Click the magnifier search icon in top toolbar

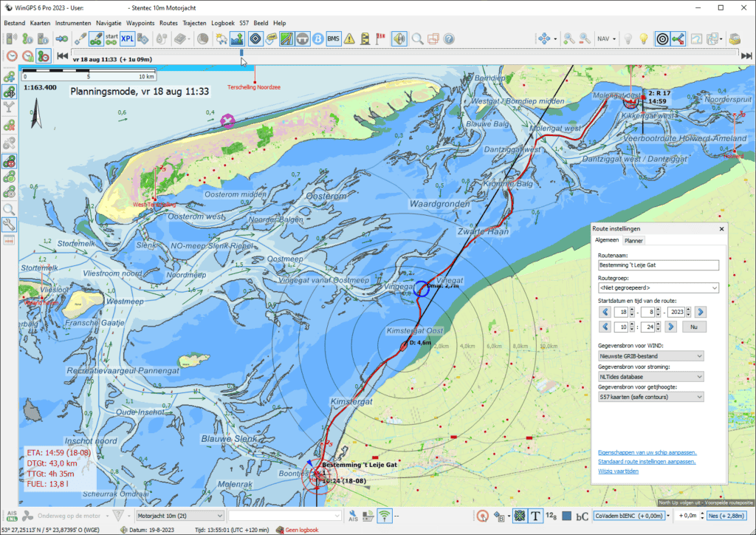pyautogui.click(x=418, y=38)
